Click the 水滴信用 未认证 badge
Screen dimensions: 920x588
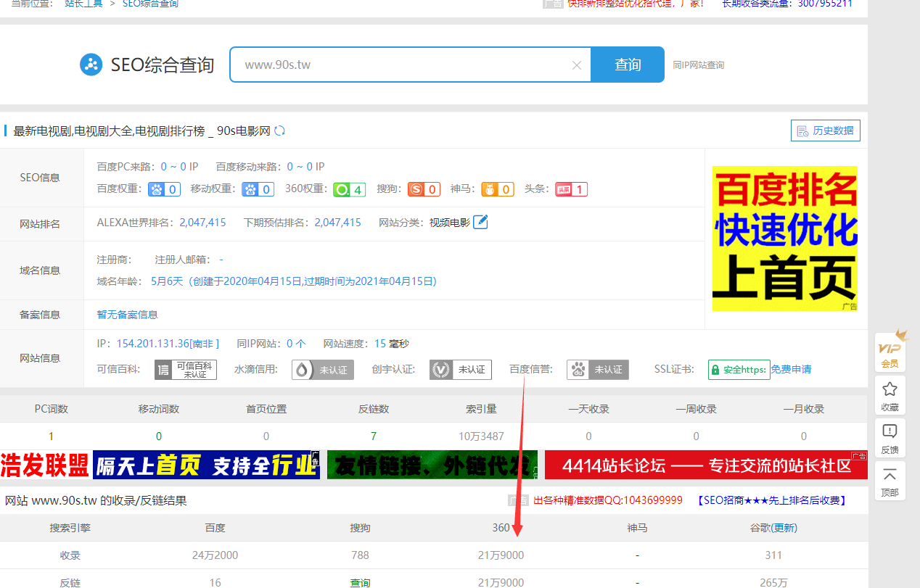click(x=323, y=370)
